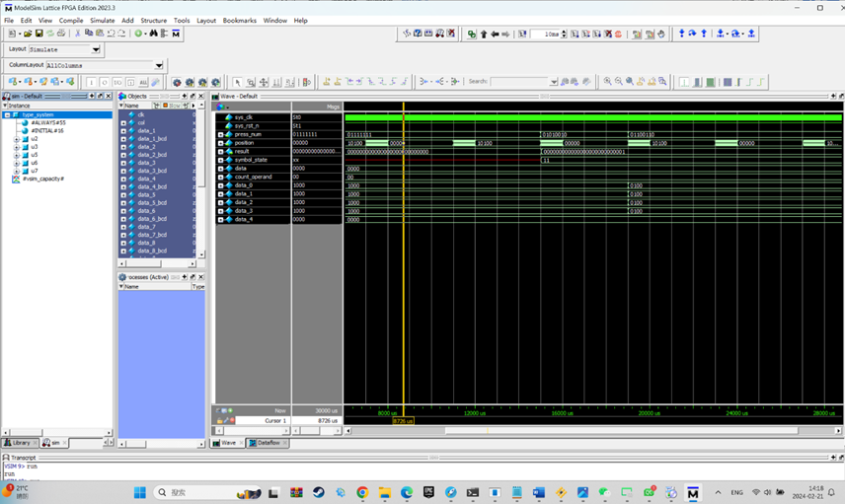This screenshot has height=504, width=845.
Task: Open the Compile menu
Action: [71, 21]
